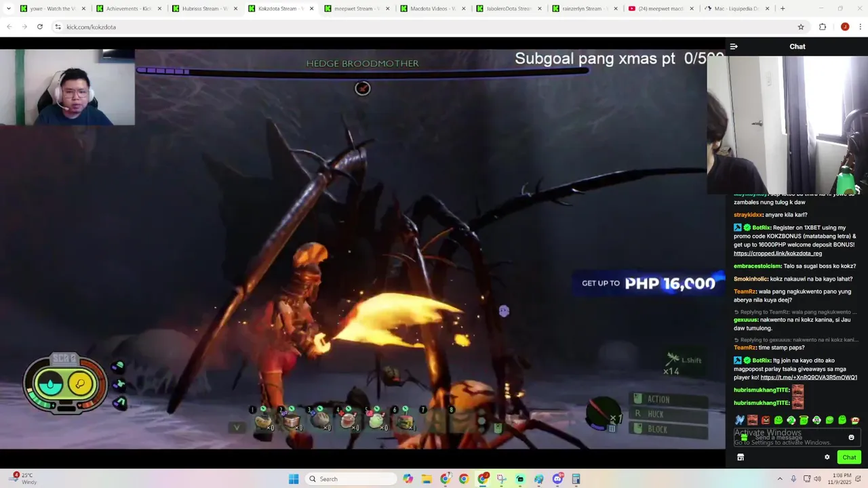Open Calculator from the taskbar
This screenshot has height=488, width=868.
576,479
